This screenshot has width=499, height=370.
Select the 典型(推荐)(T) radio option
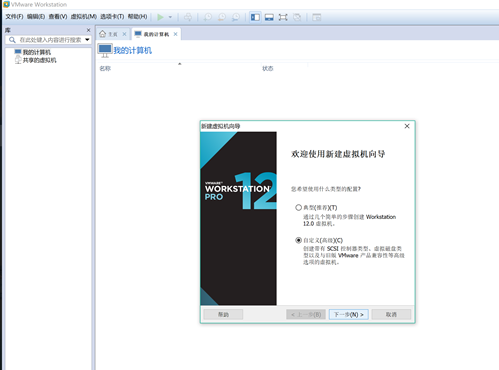pos(298,207)
